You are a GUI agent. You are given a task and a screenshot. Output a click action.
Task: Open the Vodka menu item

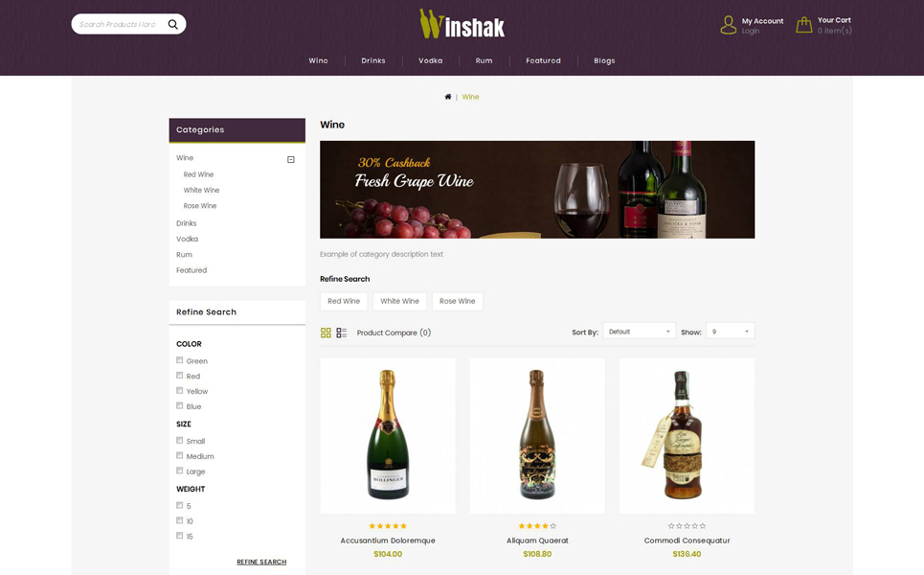click(x=430, y=60)
